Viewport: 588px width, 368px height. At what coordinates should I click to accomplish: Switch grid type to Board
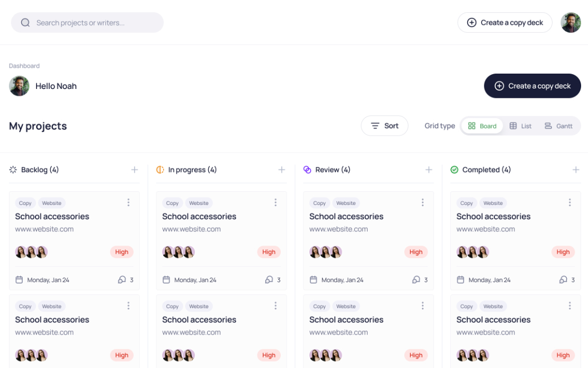click(482, 126)
